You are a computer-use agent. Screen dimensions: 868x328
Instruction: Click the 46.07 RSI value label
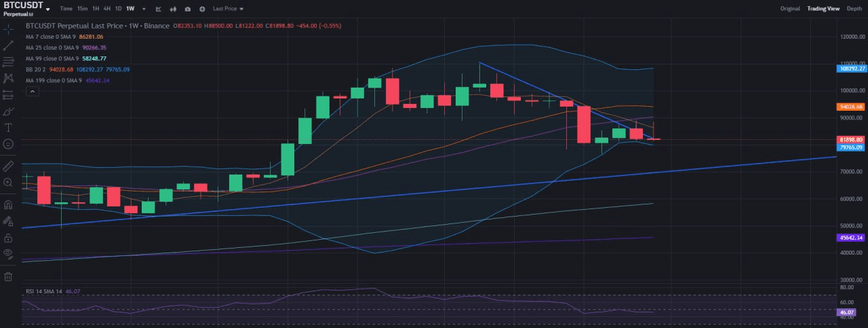pos(846,312)
